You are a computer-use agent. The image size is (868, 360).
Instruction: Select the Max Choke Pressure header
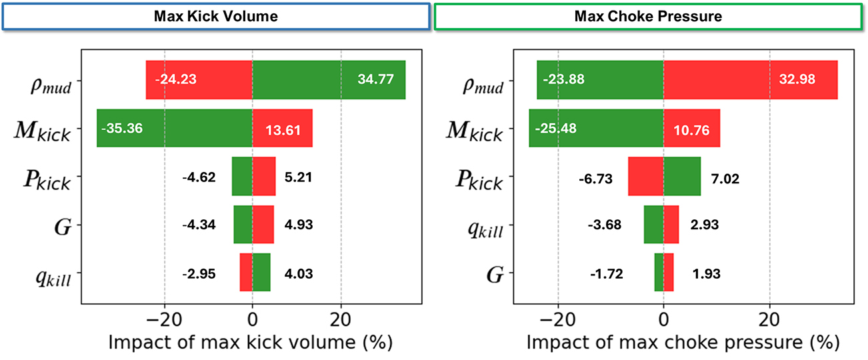point(648,16)
